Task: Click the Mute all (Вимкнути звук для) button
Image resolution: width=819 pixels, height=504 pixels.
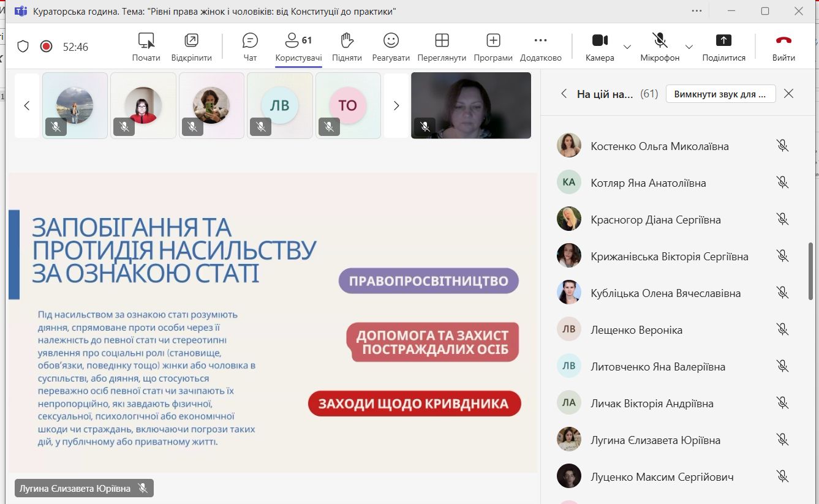Action: coord(720,94)
